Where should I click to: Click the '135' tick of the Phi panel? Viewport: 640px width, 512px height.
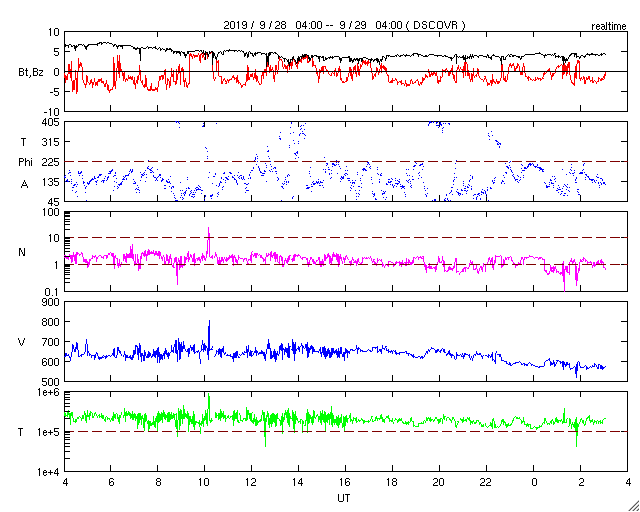[52, 182]
